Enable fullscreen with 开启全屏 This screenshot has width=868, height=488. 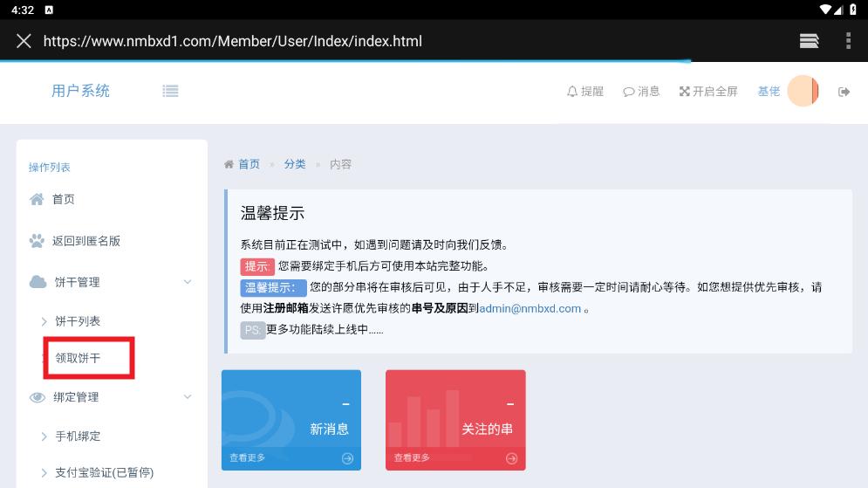point(708,92)
